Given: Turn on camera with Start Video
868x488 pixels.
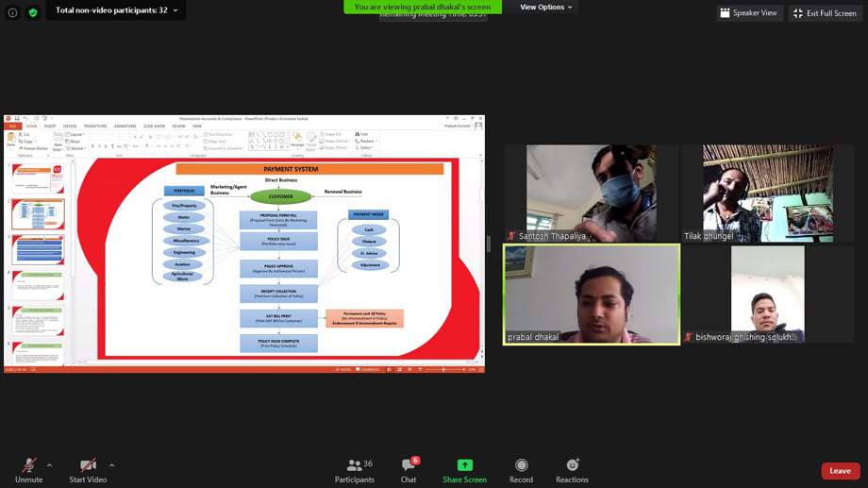Looking at the screenshot, I should pos(88,469).
